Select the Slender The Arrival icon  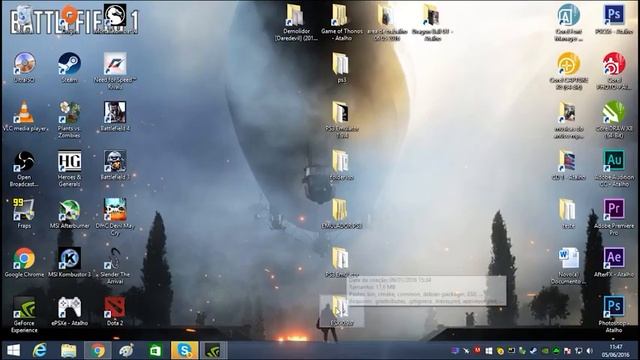click(115, 265)
